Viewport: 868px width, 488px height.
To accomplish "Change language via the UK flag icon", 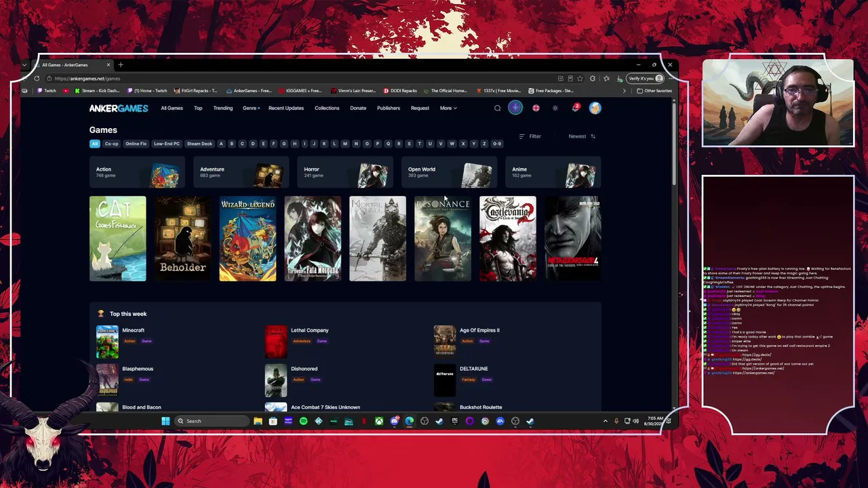I will point(536,108).
